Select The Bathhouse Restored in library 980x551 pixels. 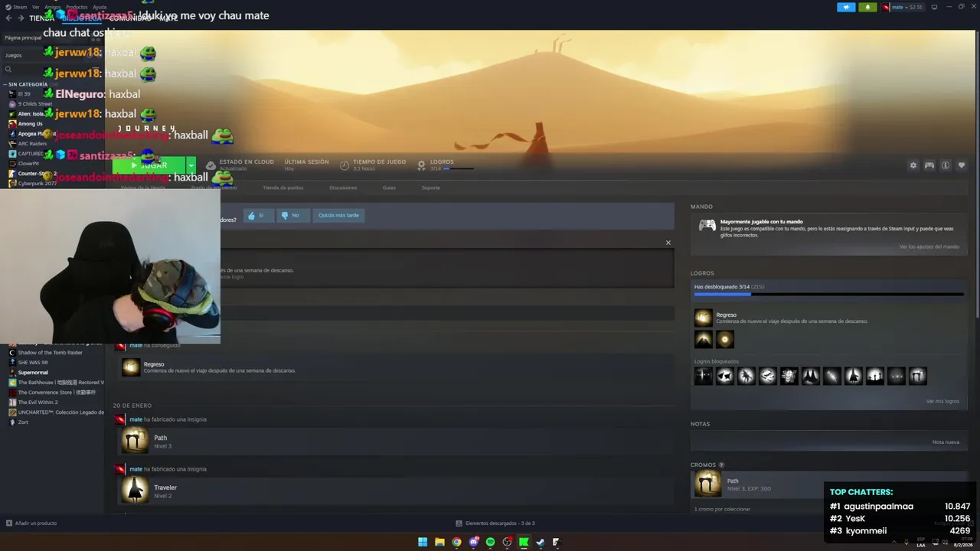[56, 383]
